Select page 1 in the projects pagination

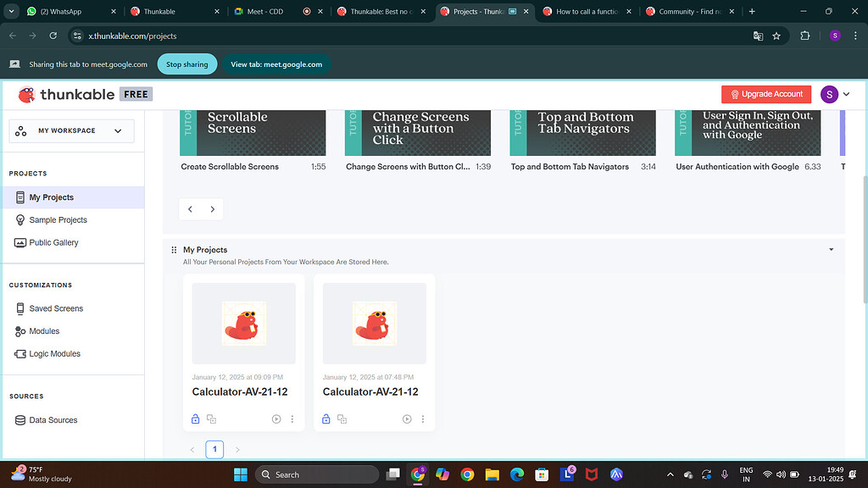pos(214,449)
